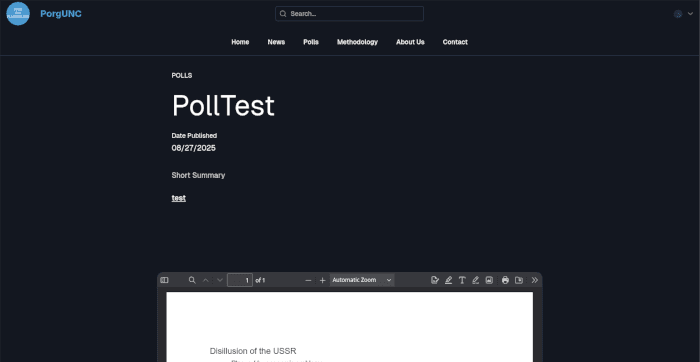Viewport: 700px width, 362px height.
Task: Click 'Disillusion of the USSR' in the PDF
Action: coord(253,351)
